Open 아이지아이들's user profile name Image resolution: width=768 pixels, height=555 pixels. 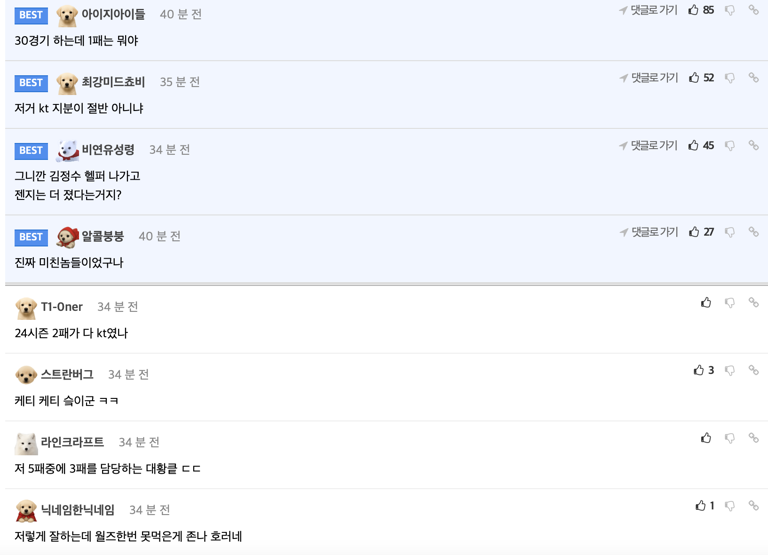(113, 15)
